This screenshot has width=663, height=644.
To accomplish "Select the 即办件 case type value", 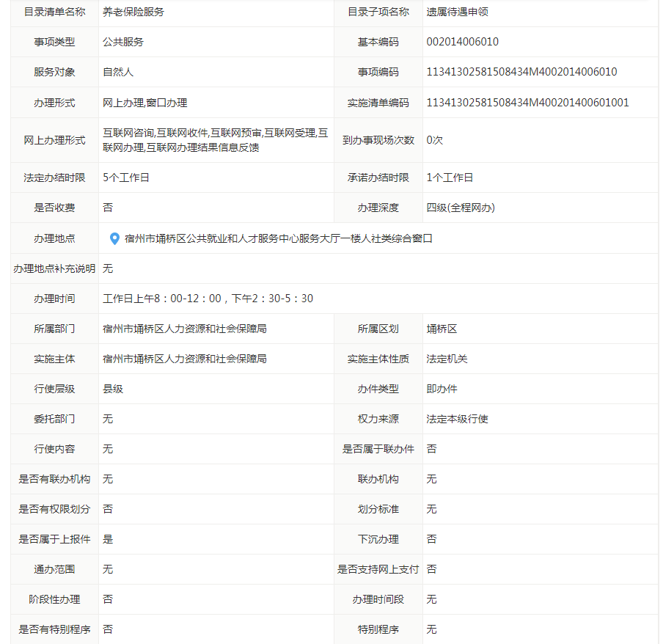I will click(x=442, y=389).
